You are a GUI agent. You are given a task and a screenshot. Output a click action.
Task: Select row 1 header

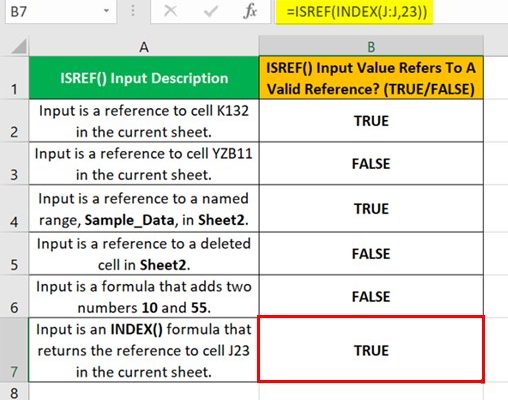pyautogui.click(x=14, y=78)
